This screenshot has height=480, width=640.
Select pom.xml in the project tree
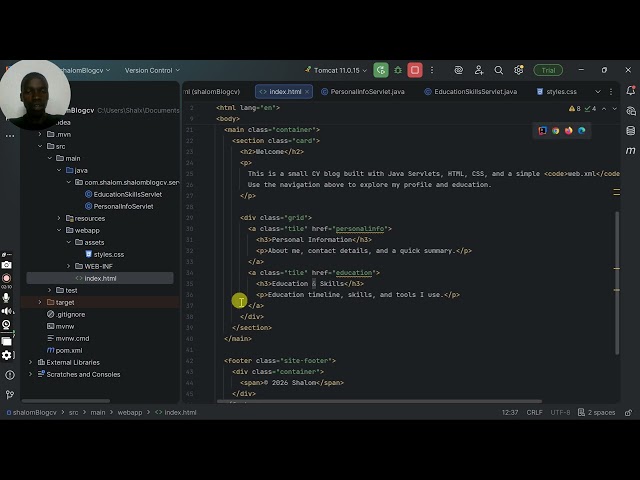tap(64, 350)
